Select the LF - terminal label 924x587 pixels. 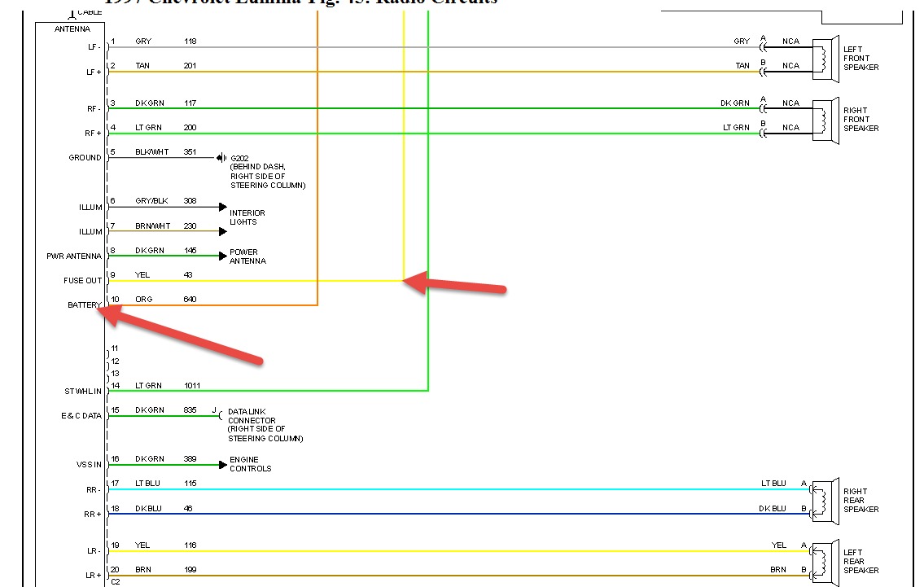(94, 46)
